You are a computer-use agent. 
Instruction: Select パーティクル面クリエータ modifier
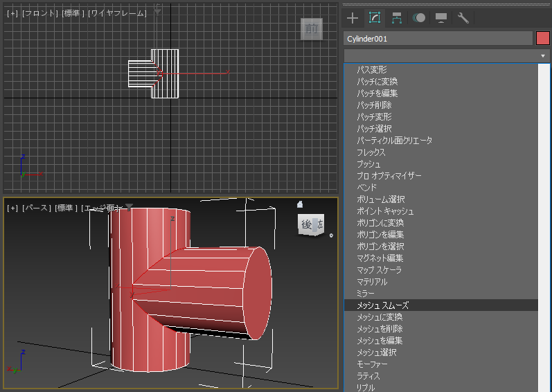pos(440,141)
